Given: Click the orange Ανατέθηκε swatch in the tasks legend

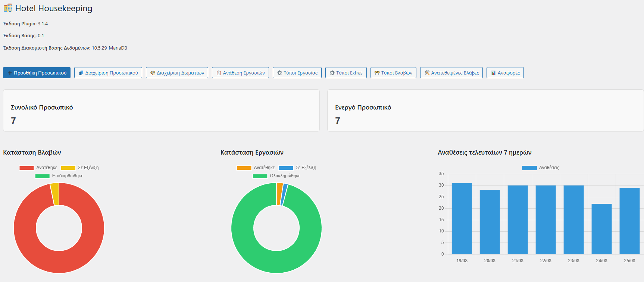Looking at the screenshot, I should (x=244, y=168).
